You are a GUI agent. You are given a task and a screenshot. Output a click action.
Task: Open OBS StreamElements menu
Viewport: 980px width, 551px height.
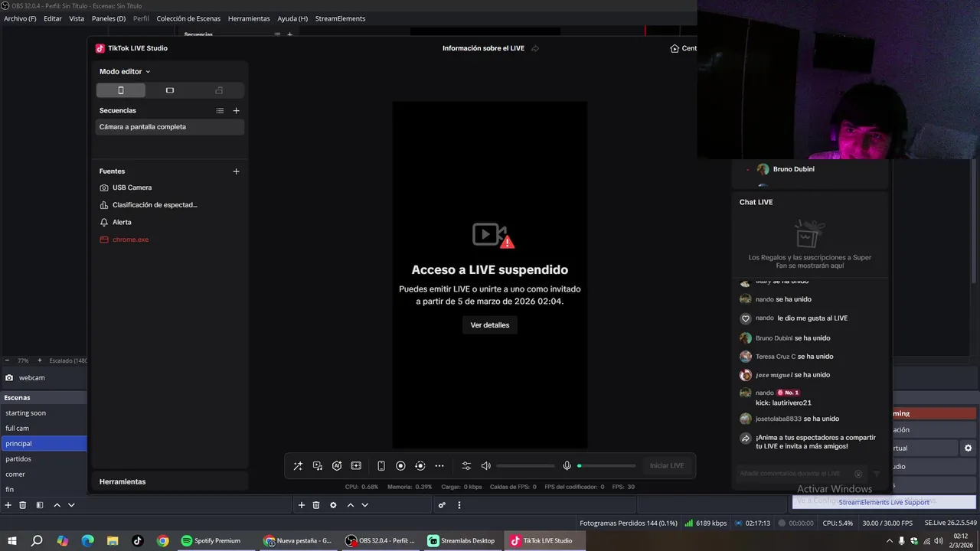(340, 18)
